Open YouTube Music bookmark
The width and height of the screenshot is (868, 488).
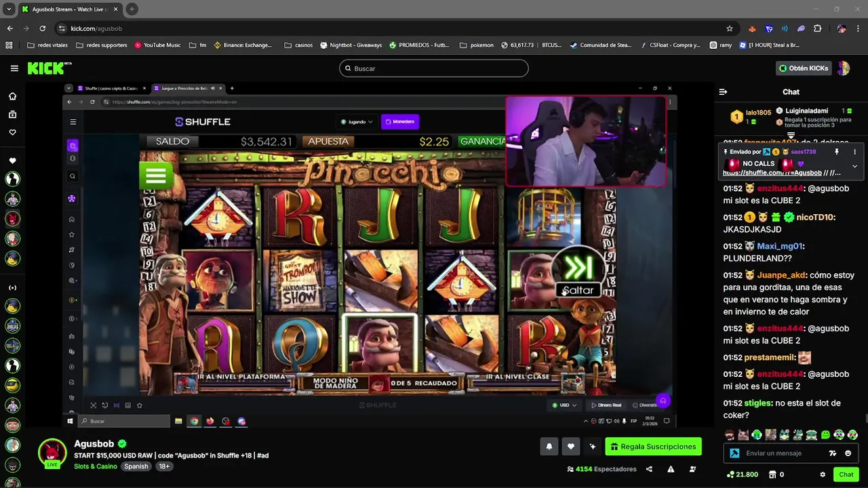[157, 45]
